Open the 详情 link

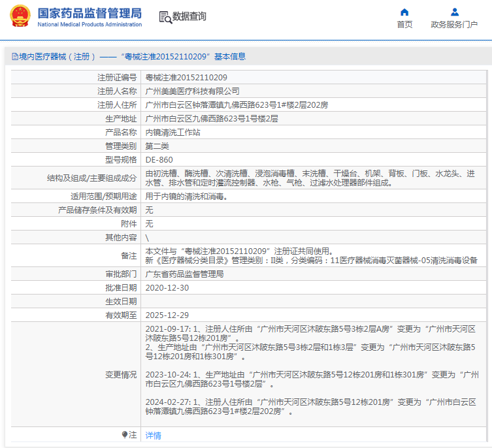(153, 435)
